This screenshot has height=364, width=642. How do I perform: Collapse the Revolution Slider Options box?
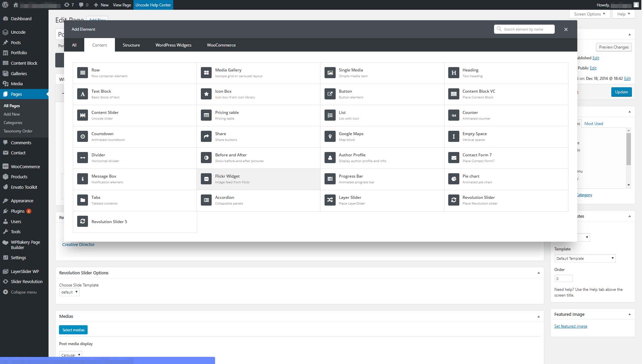(538, 273)
